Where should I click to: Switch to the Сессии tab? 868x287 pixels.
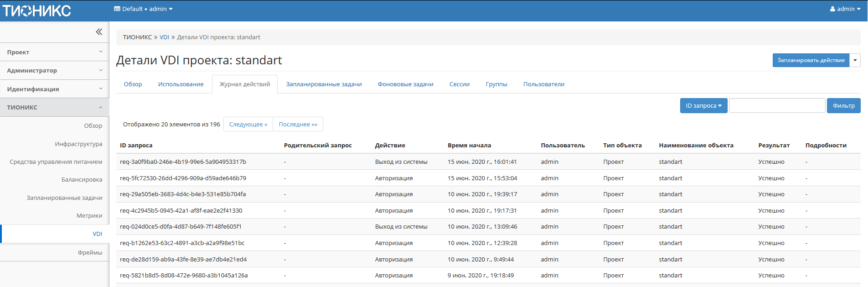459,84
